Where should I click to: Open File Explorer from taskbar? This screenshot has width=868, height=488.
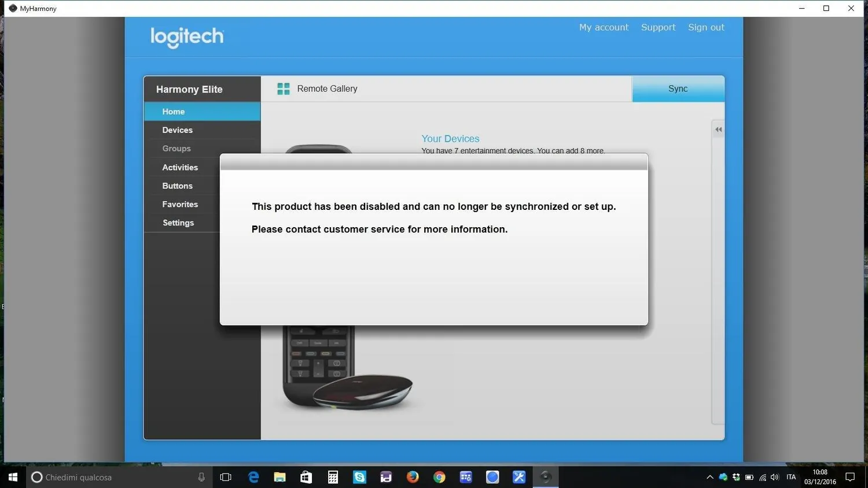(x=280, y=477)
